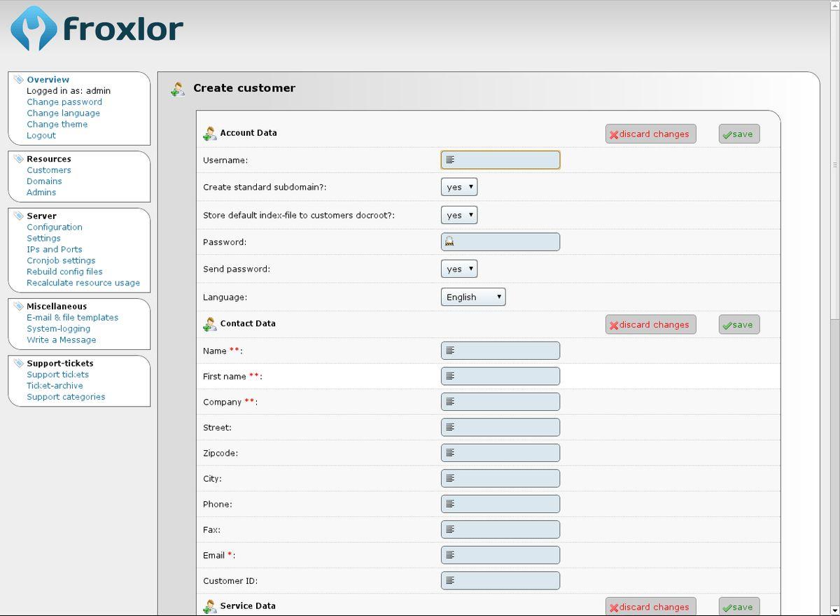The image size is (840, 616).
Task: Click into the First name field
Action: click(x=500, y=376)
